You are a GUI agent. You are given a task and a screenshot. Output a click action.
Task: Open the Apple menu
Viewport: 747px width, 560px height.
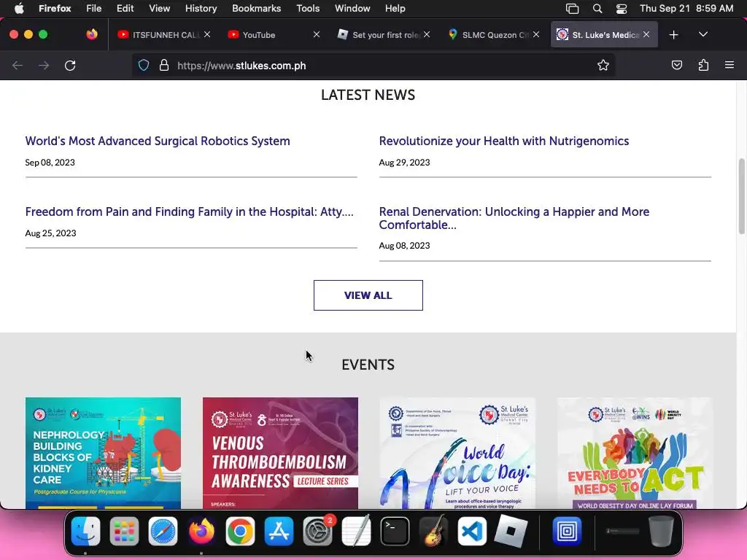pyautogui.click(x=18, y=8)
